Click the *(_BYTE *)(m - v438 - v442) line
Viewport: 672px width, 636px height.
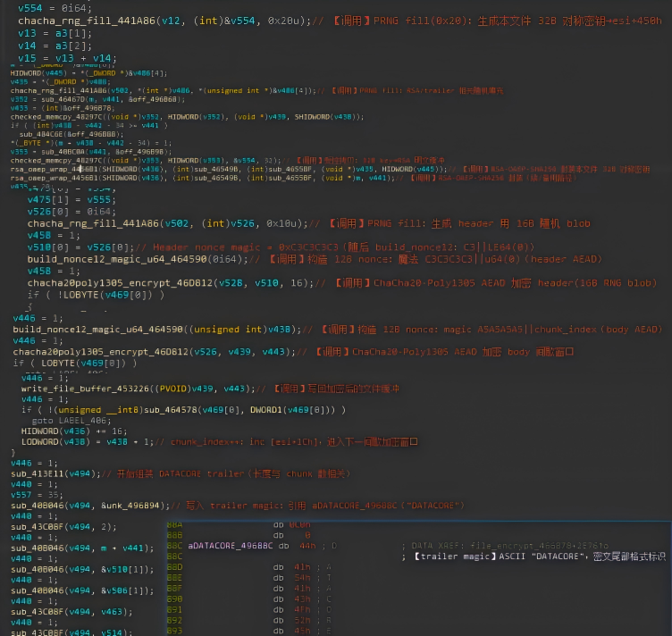pos(91,143)
